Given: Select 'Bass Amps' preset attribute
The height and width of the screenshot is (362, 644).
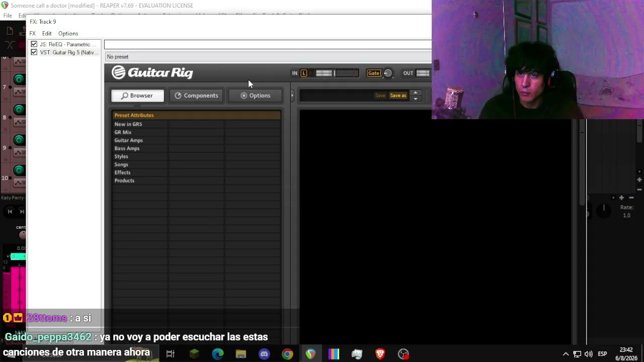Looking at the screenshot, I should 127,148.
